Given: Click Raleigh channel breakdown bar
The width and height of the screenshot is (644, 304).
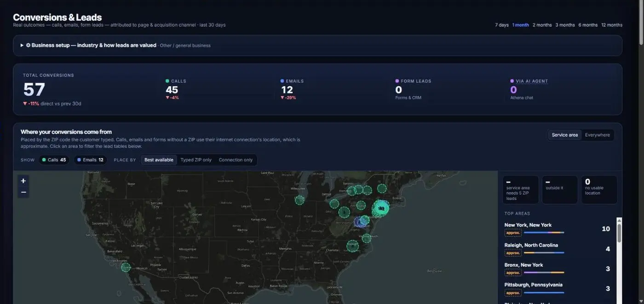Looking at the screenshot, I should pyautogui.click(x=544, y=252).
